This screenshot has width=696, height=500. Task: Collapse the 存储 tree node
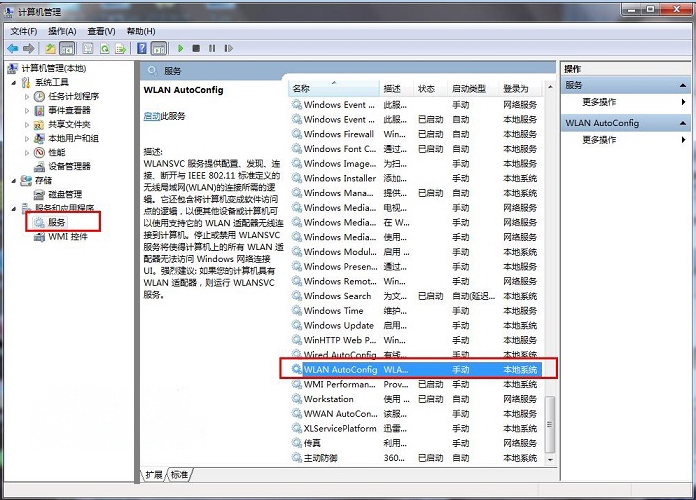click(14, 181)
